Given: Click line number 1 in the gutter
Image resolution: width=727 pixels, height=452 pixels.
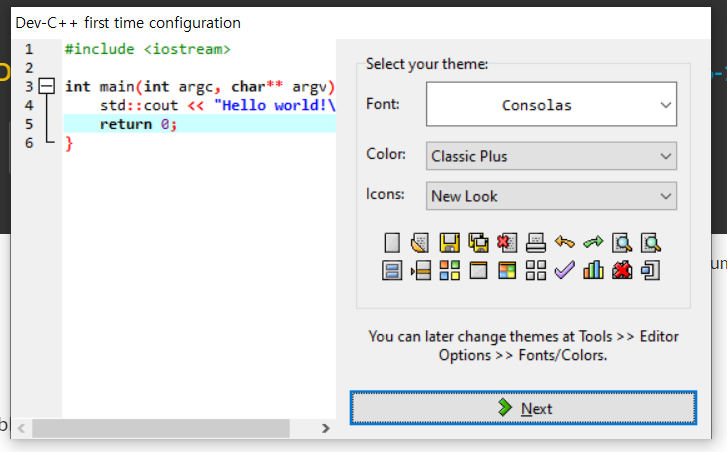Looking at the screenshot, I should coord(29,49).
